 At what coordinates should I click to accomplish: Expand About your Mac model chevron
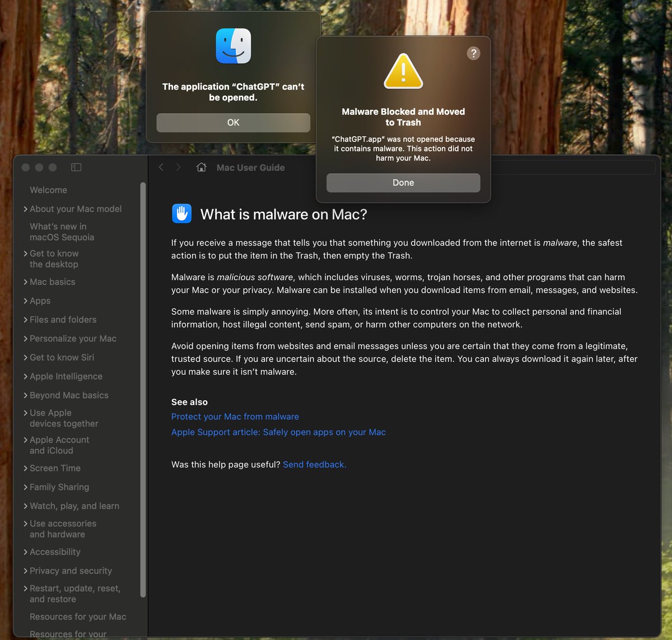pos(26,209)
